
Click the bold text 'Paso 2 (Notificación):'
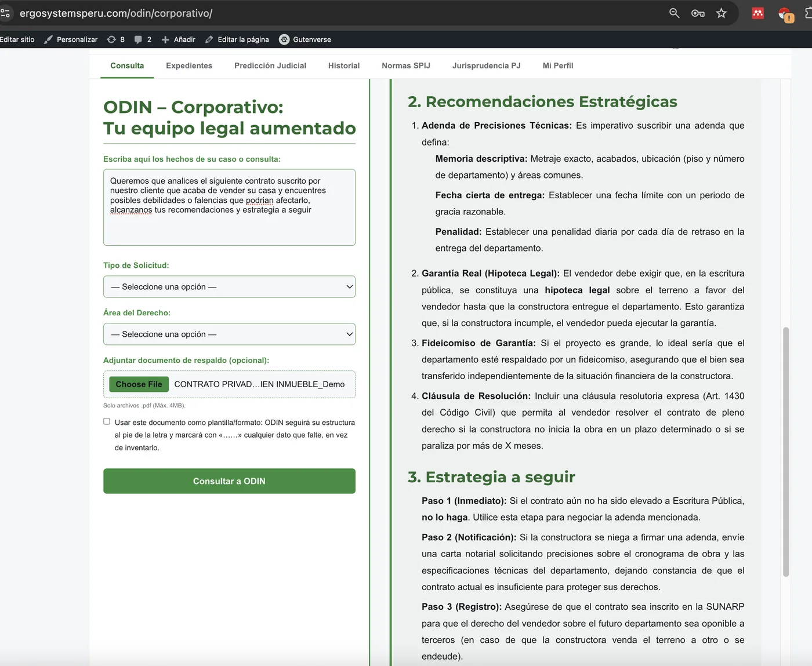tap(469, 537)
